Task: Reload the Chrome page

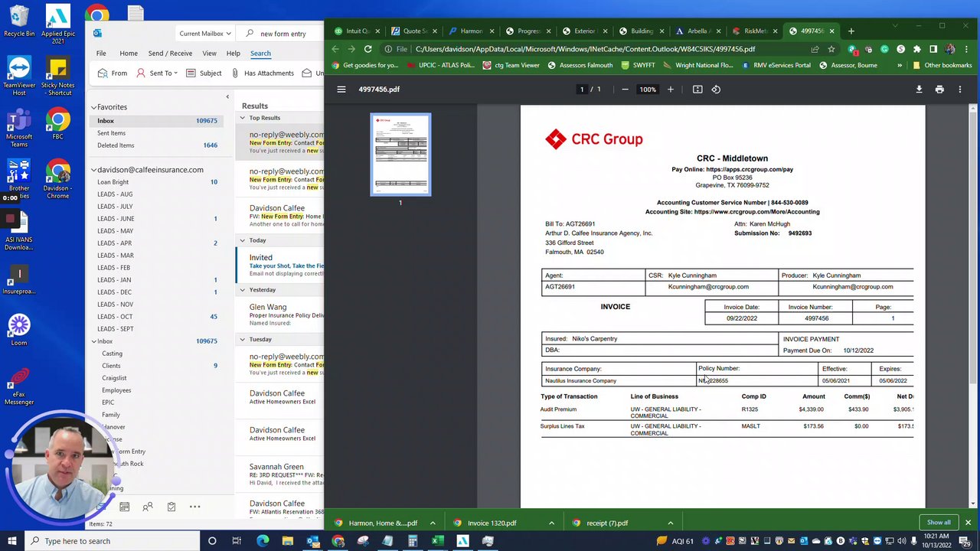Action: [368, 49]
